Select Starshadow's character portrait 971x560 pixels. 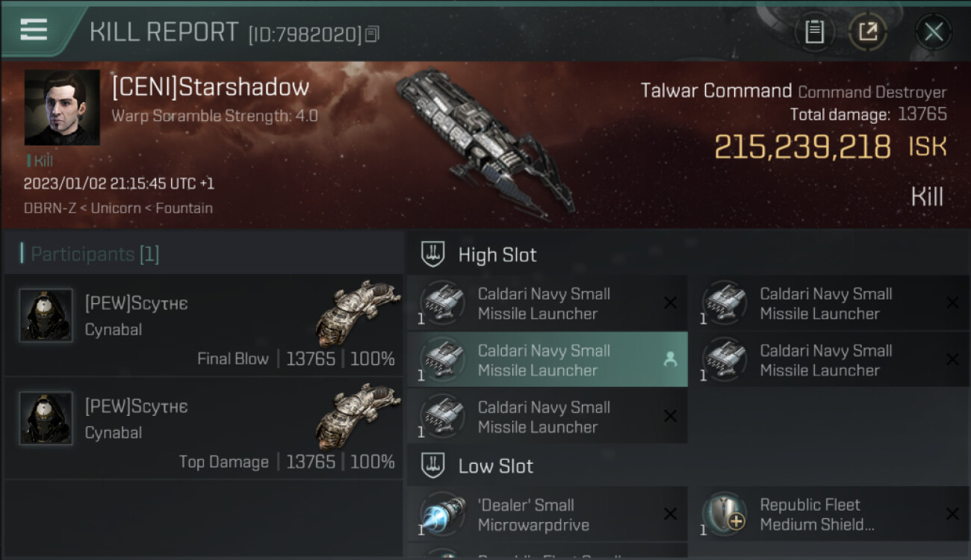coord(62,108)
